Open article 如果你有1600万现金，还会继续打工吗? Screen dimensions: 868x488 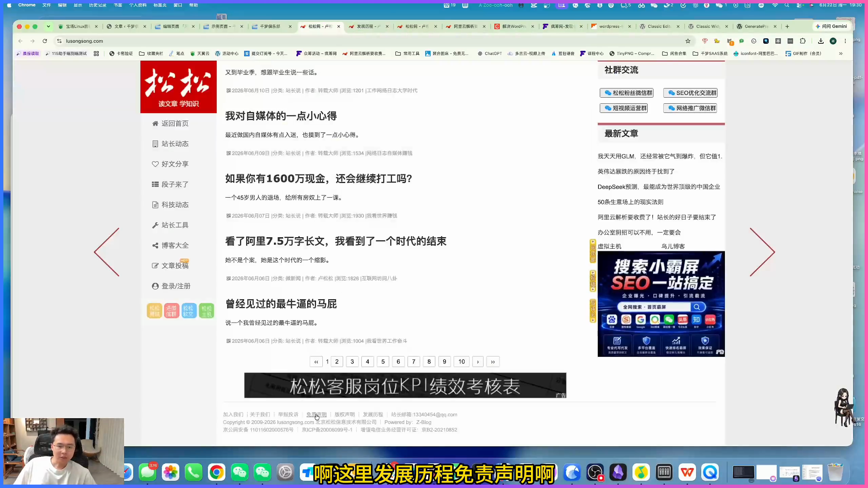click(x=318, y=179)
